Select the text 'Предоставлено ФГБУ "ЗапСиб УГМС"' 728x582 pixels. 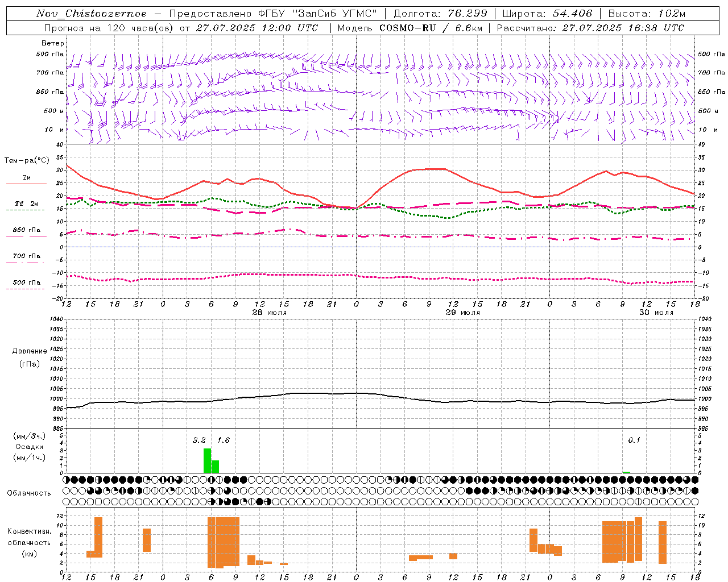click(x=273, y=14)
